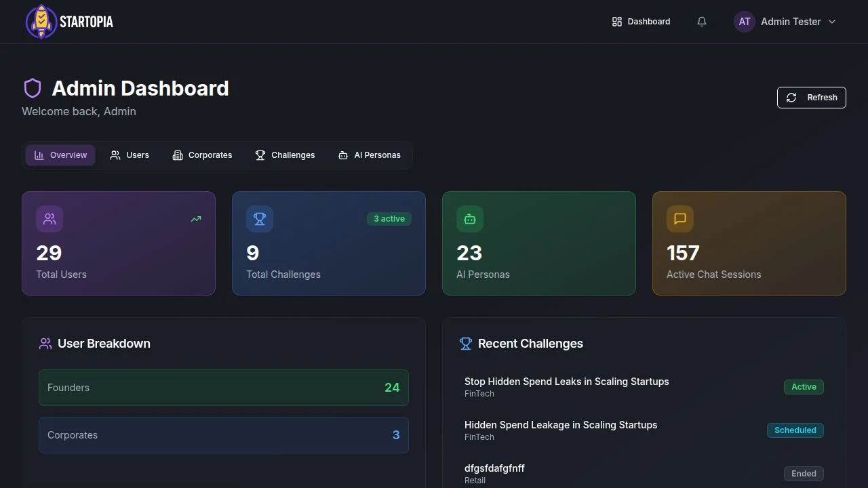Click the 157 Active Chat Sessions count
The height and width of the screenshot is (488, 868).
tap(683, 253)
